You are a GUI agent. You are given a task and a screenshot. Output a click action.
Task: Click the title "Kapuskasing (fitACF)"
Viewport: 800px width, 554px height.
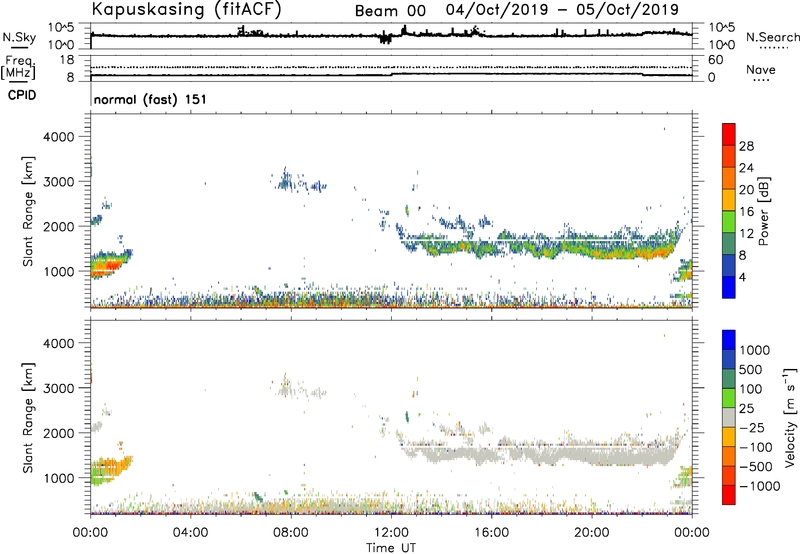(x=186, y=9)
